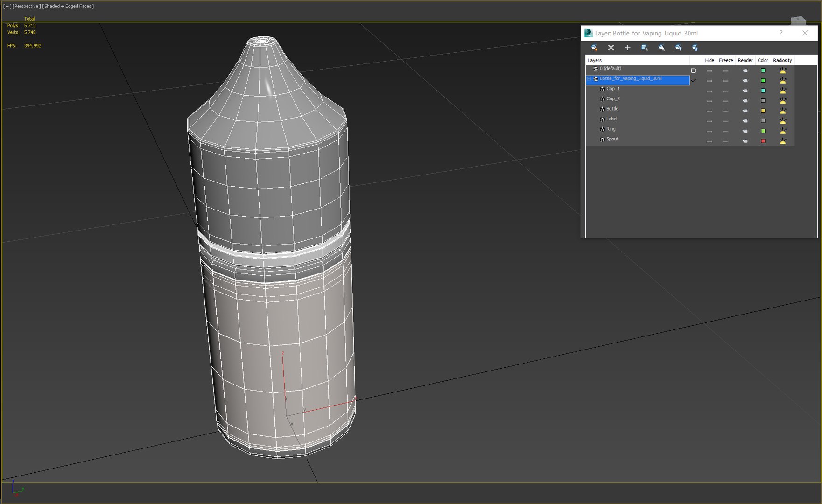Toggle Render for Spout object
Viewport: 822px width, 504px height.
pos(745,141)
